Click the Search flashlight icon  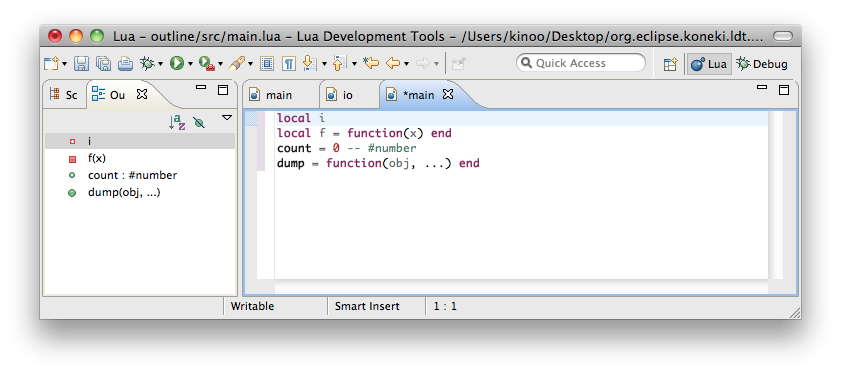pos(237,63)
